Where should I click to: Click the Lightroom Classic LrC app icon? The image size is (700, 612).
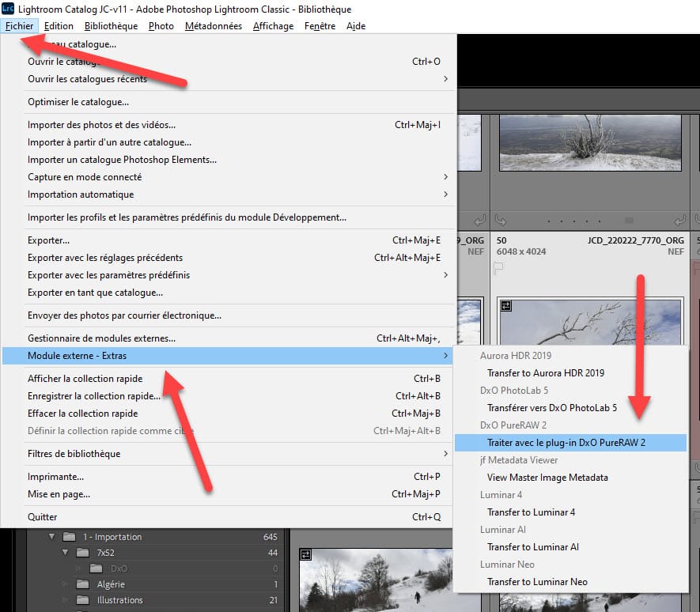[8, 9]
